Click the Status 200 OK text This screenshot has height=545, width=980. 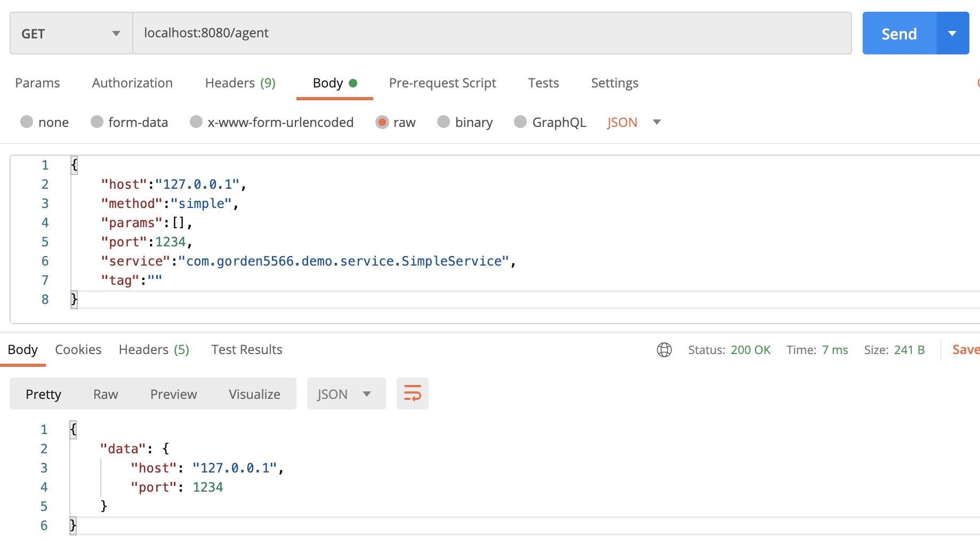pos(729,350)
